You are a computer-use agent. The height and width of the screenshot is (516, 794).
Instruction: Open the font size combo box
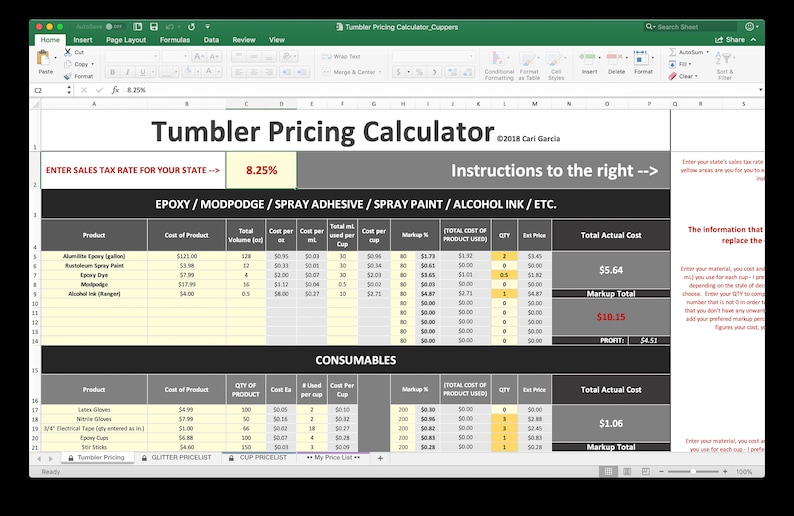(x=175, y=56)
